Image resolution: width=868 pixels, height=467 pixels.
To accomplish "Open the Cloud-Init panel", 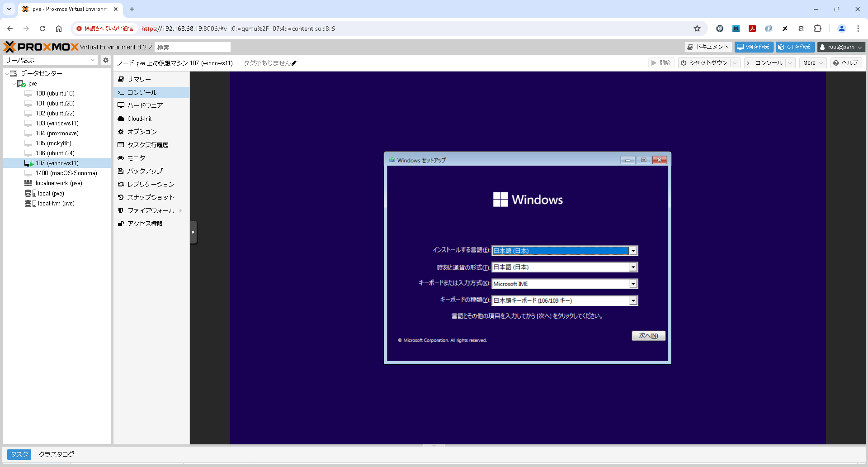I will [x=151, y=119].
